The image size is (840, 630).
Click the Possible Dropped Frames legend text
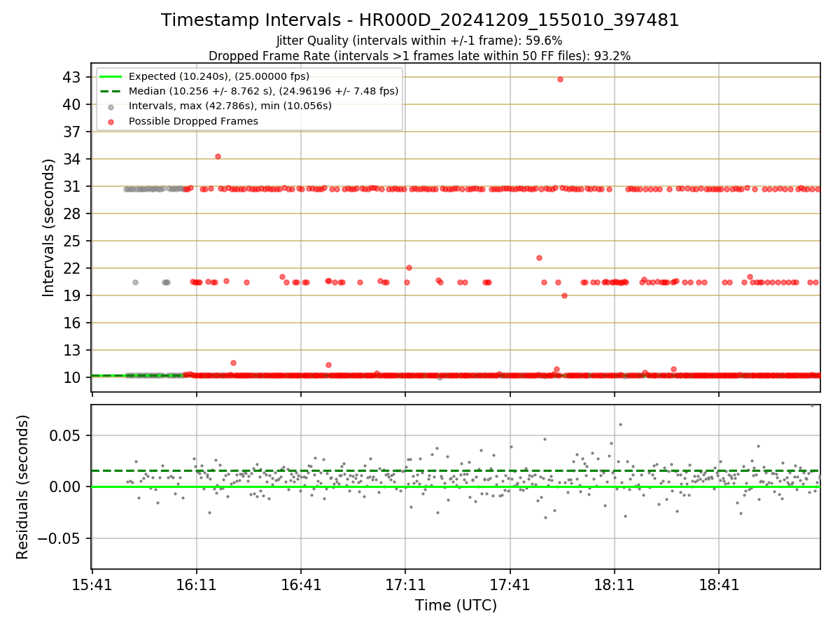[x=193, y=121]
